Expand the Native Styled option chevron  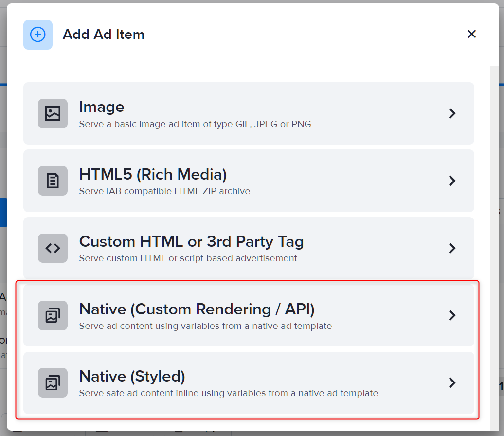(x=452, y=382)
